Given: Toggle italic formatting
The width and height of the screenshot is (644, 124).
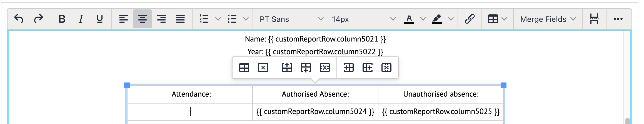Looking at the screenshot, I should coord(81,19).
